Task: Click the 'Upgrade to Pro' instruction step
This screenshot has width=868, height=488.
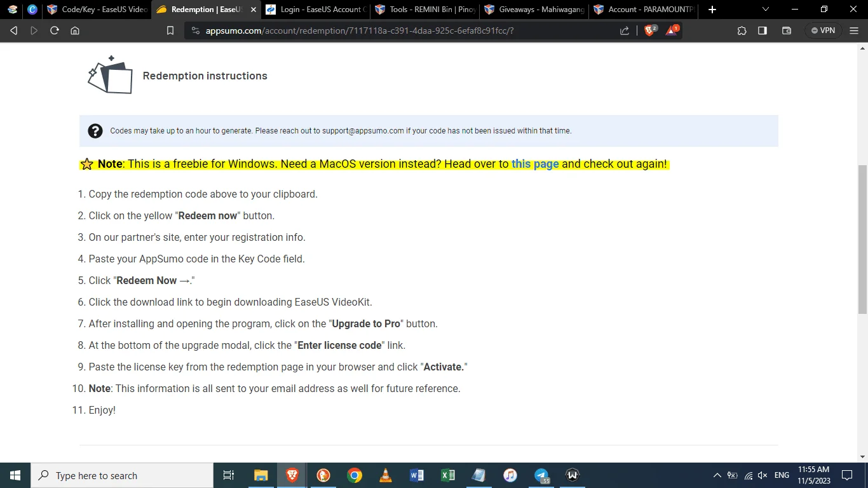Action: pos(263,323)
